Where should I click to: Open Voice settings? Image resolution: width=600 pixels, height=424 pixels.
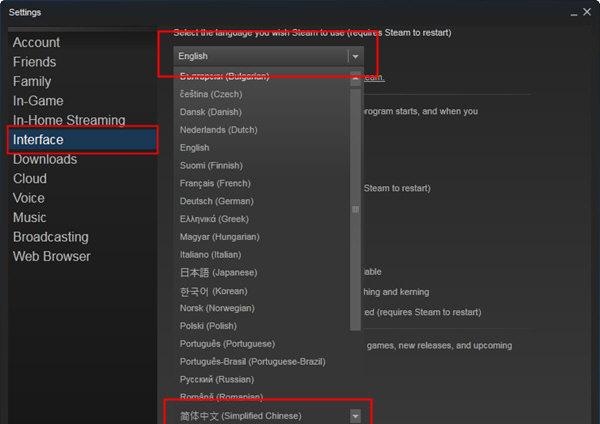(x=29, y=198)
